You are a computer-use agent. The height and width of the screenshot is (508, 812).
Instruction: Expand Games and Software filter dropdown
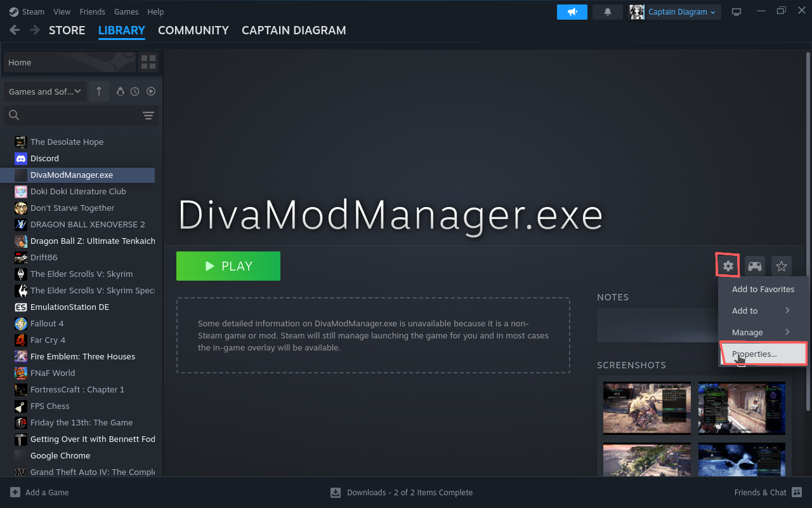(x=44, y=91)
